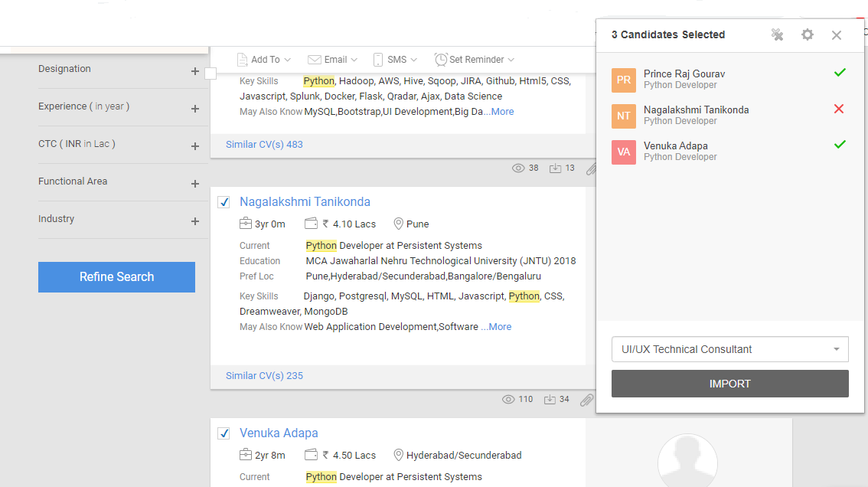The width and height of the screenshot is (868, 487).
Task: Open Similar CV(s) 235 link
Action: click(264, 375)
